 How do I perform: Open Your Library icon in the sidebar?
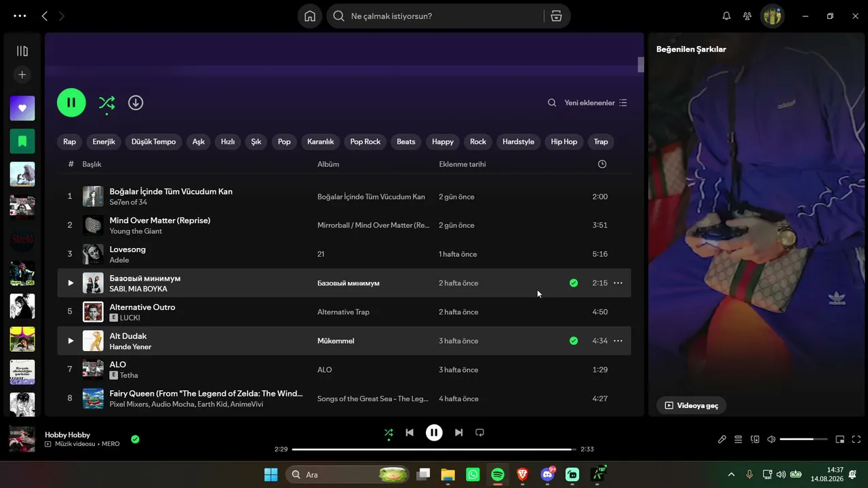pyautogui.click(x=22, y=51)
